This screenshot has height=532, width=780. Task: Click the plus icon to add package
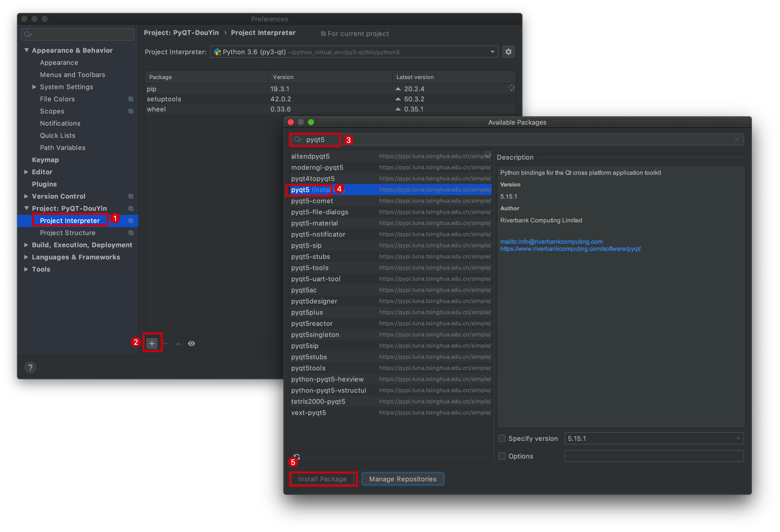[x=152, y=343]
